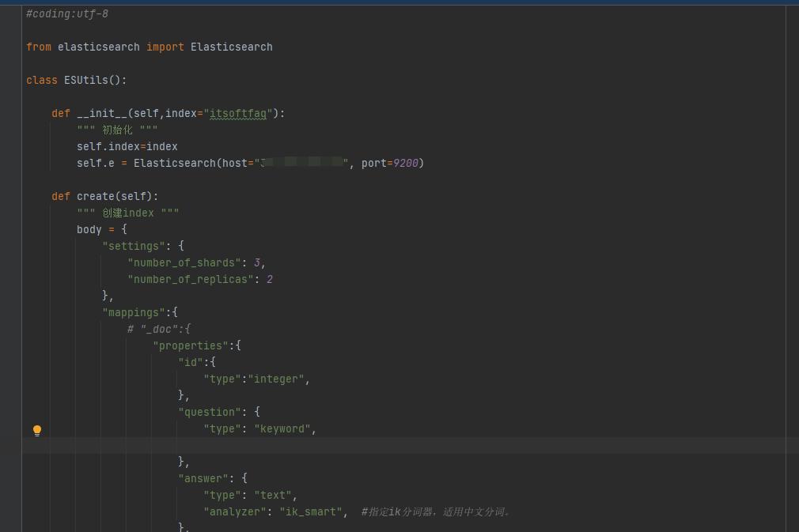The width and height of the screenshot is (799, 532).
Task: Click the port value "9200"
Action: point(406,163)
